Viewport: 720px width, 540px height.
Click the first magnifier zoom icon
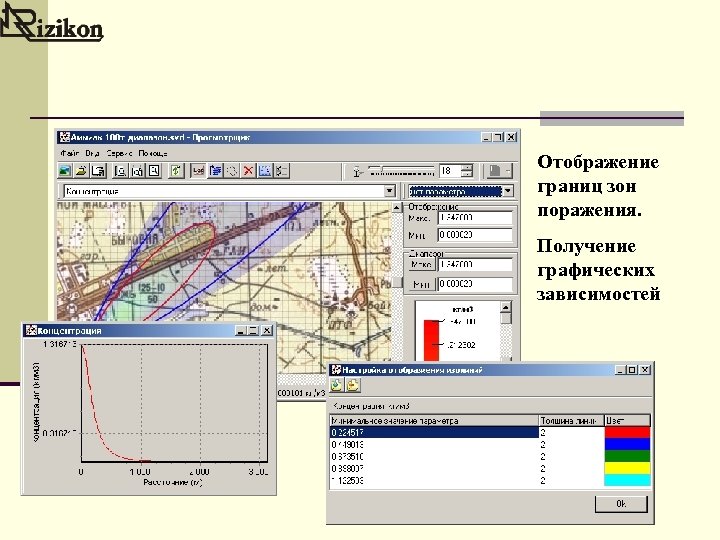pos(120,171)
